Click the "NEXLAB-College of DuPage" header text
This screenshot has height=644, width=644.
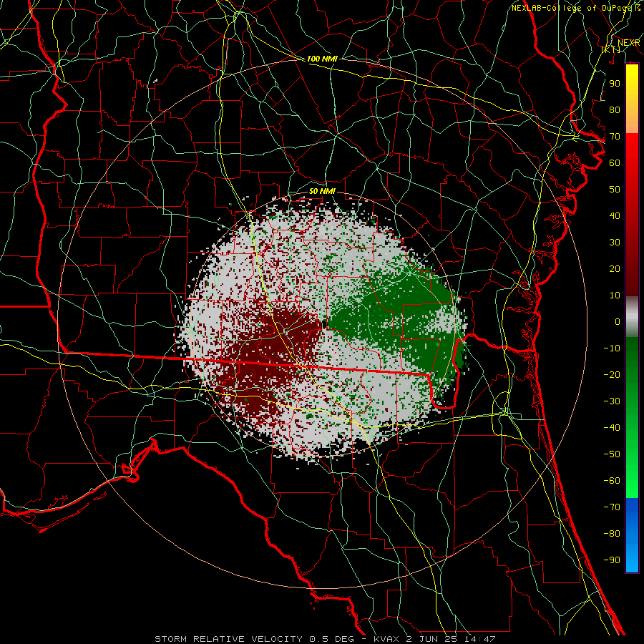pyautogui.click(x=573, y=8)
